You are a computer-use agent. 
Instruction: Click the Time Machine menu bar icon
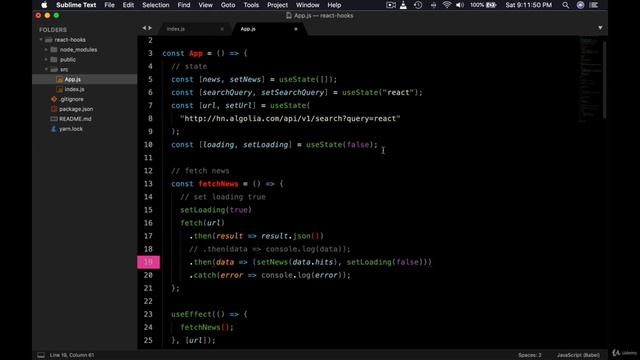click(418, 5)
